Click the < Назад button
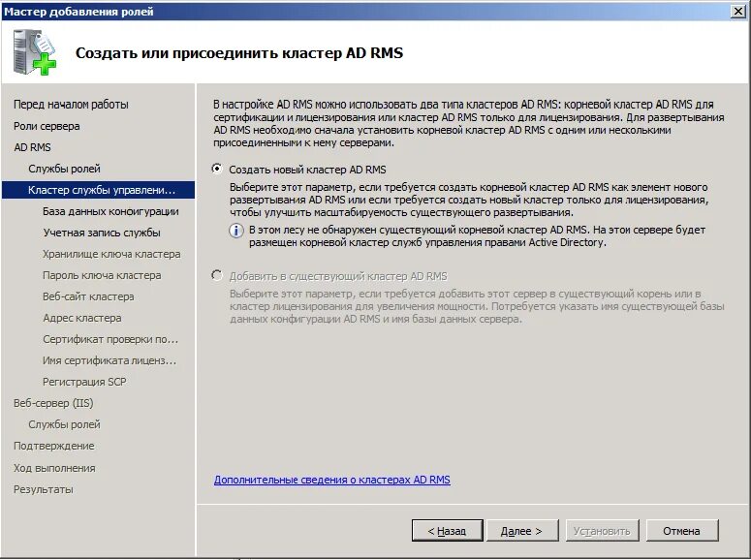Screen dimensions: 751x560 coord(448,531)
